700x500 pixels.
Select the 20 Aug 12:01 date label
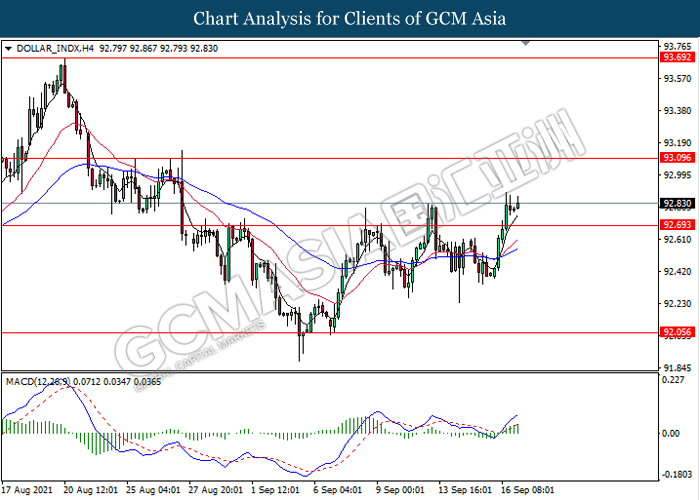click(x=92, y=491)
